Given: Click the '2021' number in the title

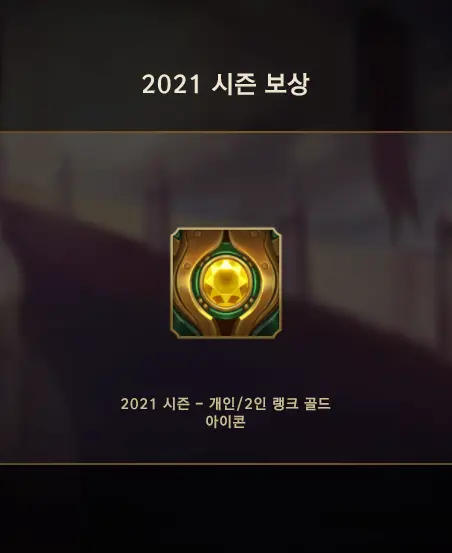Looking at the screenshot, I should coord(171,85).
